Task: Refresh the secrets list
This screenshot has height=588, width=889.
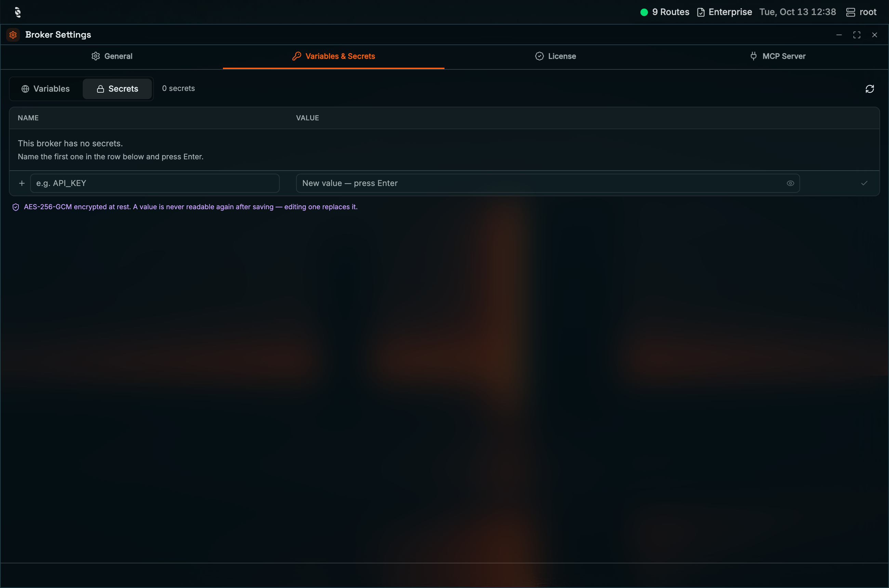Action: click(870, 89)
